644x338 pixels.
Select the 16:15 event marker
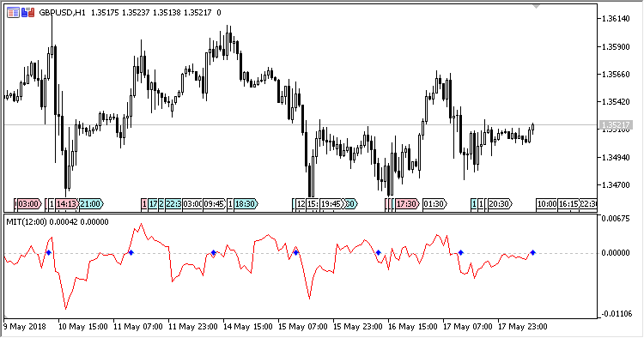click(x=568, y=204)
